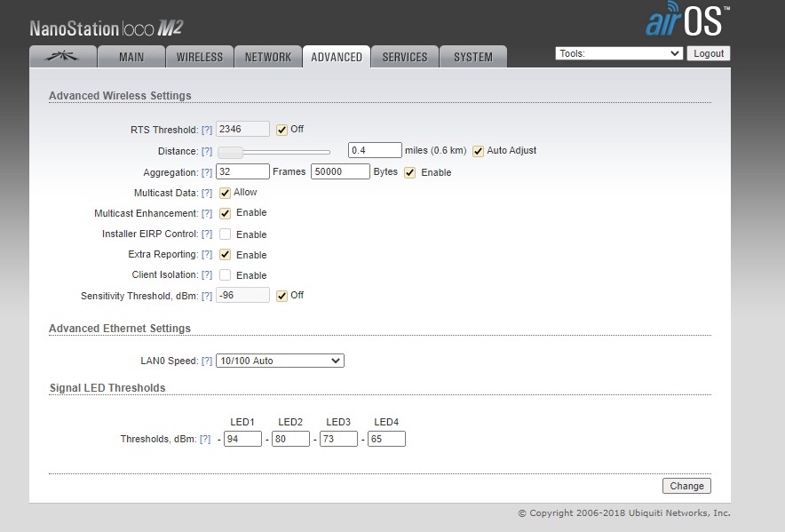Open help for RTS Threshold
The height and width of the screenshot is (532, 785).
[x=207, y=130]
